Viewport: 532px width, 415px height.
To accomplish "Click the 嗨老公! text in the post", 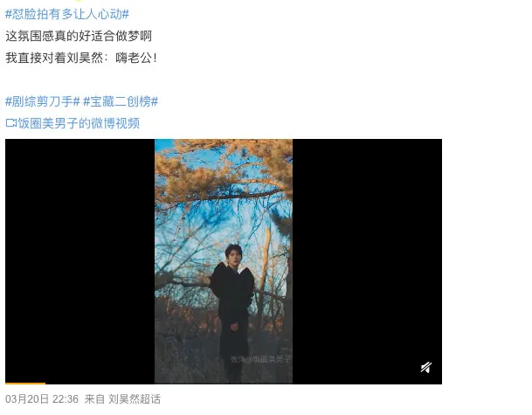I will (x=136, y=58).
